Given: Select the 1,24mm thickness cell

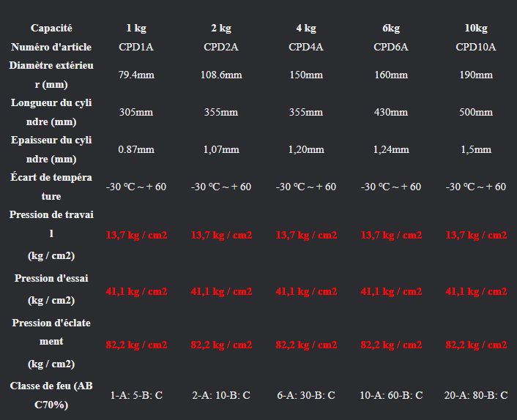Looking at the screenshot, I should pos(391,149).
